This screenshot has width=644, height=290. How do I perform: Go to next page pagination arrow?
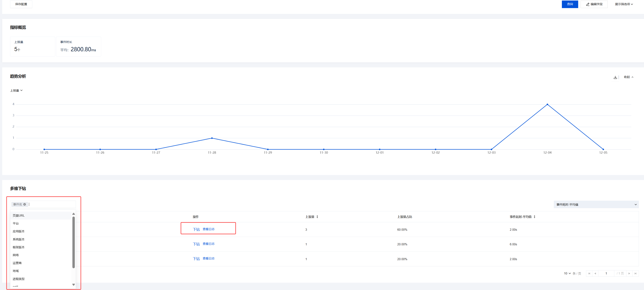pos(629,274)
